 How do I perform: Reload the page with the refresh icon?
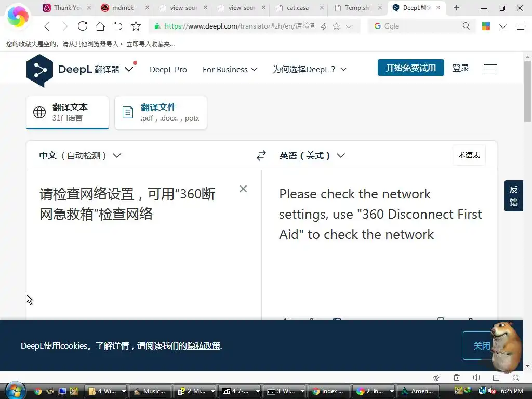click(83, 26)
